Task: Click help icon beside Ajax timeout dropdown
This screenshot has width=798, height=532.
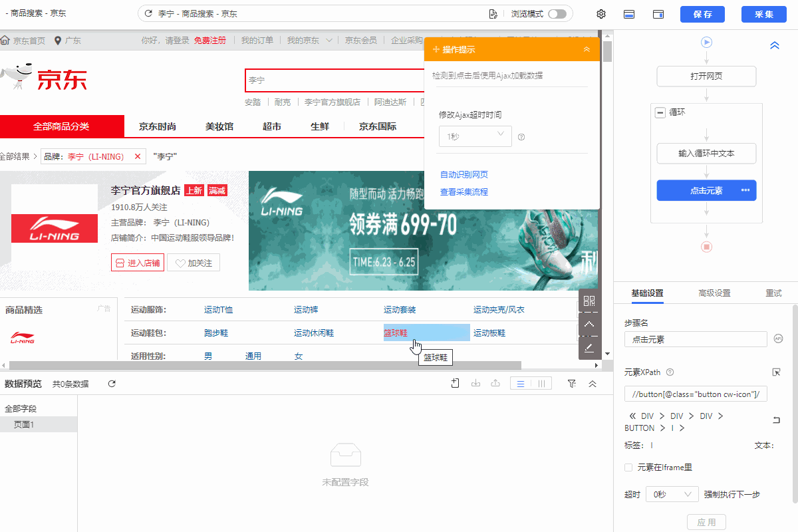Action: click(521, 137)
